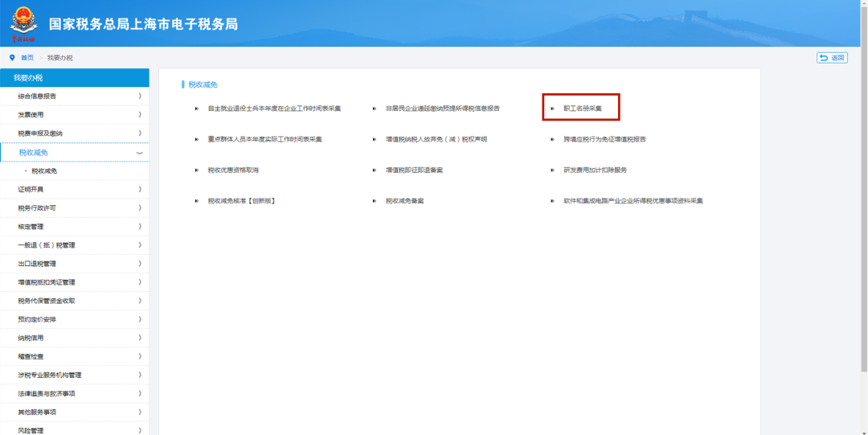Expand the 税费申报及缴纳 chevron
Image resolution: width=868 pixels, height=435 pixels.
coord(140,133)
